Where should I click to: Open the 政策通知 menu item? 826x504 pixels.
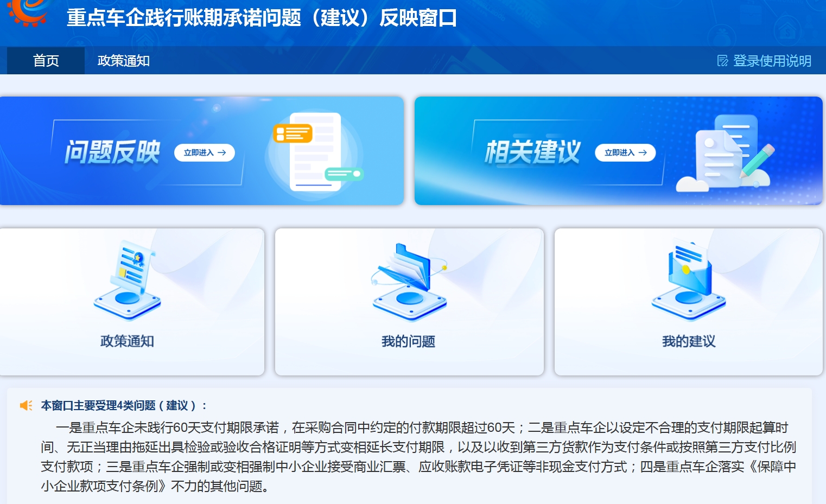point(123,60)
